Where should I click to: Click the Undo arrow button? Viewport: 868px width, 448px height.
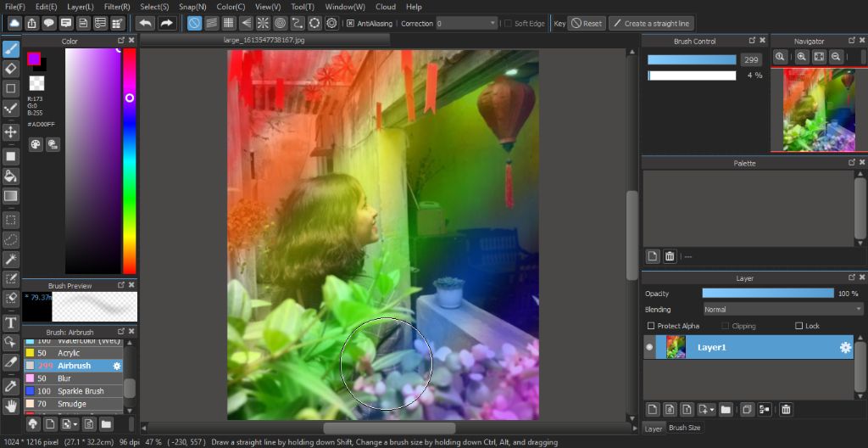click(x=146, y=23)
